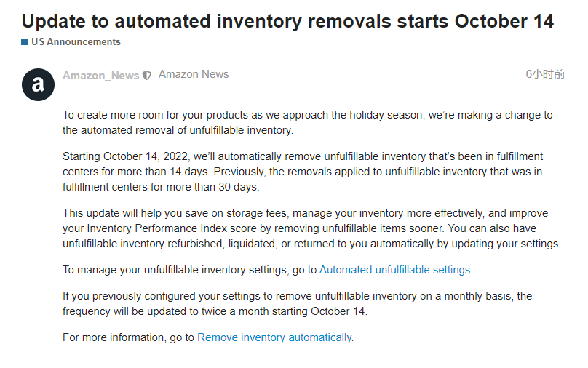This screenshot has height=368, width=588.
Task: Click the paragraph starting "Starting October 14, 2022"
Action: coord(302,172)
